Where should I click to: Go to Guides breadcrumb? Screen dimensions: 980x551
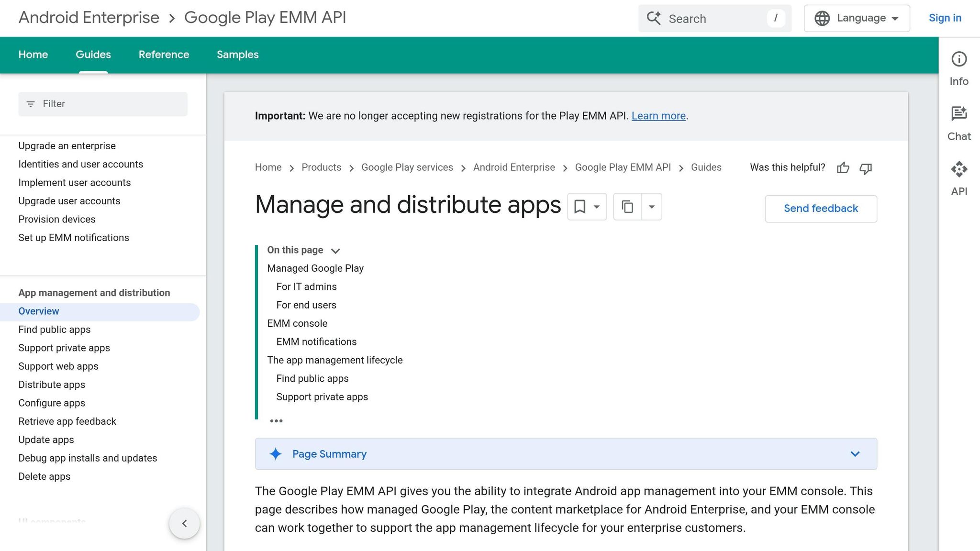click(706, 167)
